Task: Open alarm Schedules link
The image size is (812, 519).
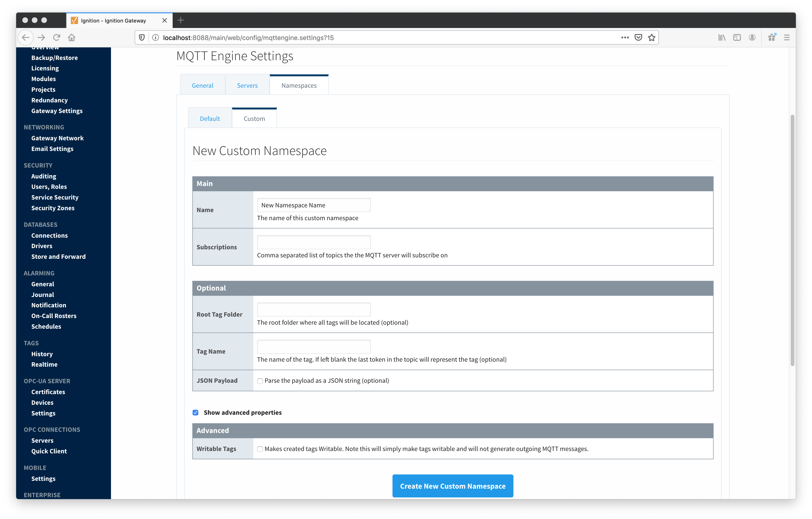Action: (46, 326)
